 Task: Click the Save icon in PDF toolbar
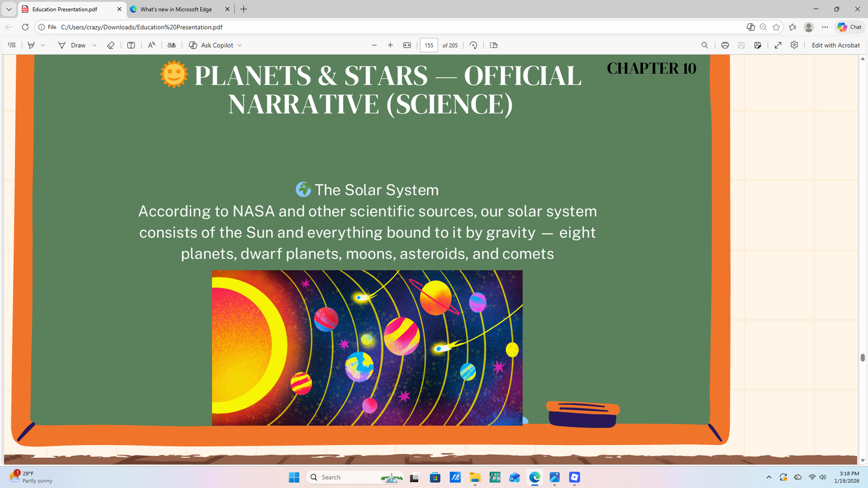point(741,45)
